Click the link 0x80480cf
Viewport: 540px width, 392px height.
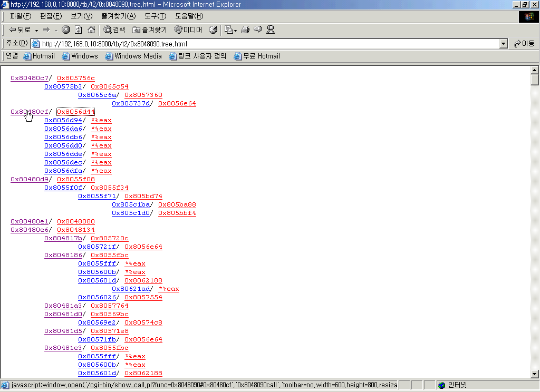click(x=30, y=112)
